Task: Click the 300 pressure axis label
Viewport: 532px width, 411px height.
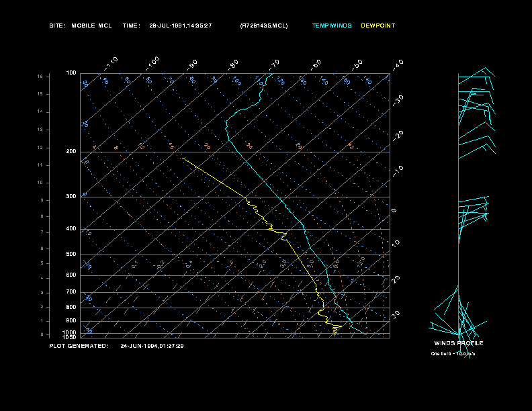Action: coord(71,197)
